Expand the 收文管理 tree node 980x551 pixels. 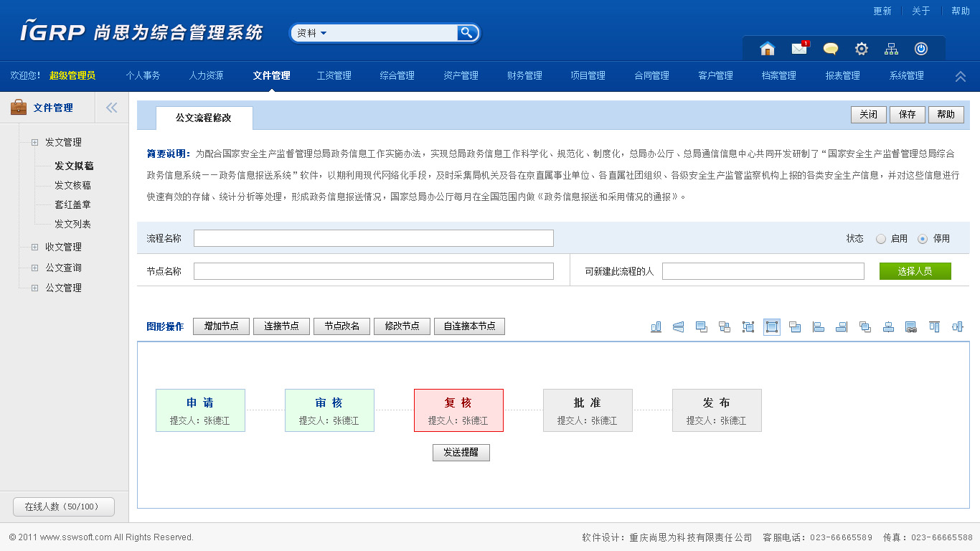(x=34, y=247)
